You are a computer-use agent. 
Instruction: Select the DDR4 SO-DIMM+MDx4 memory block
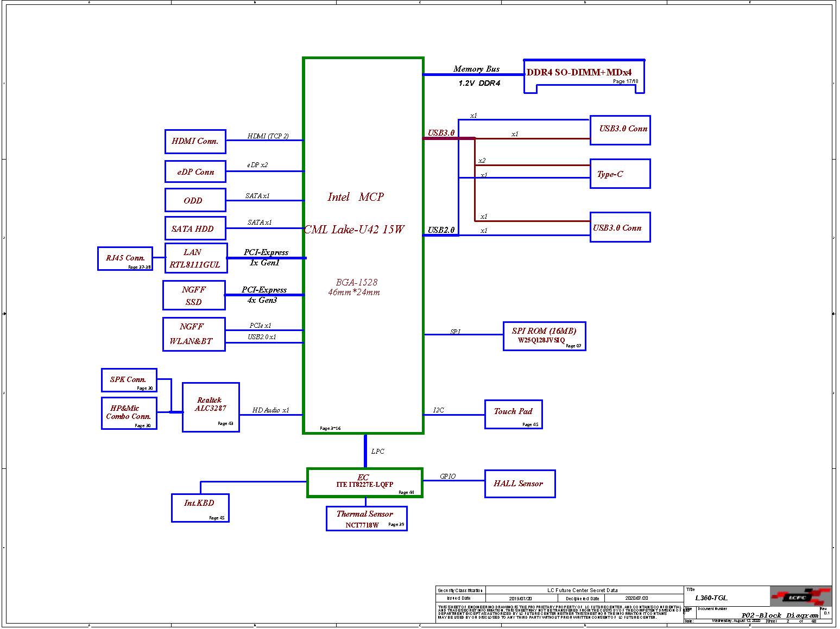coord(583,75)
